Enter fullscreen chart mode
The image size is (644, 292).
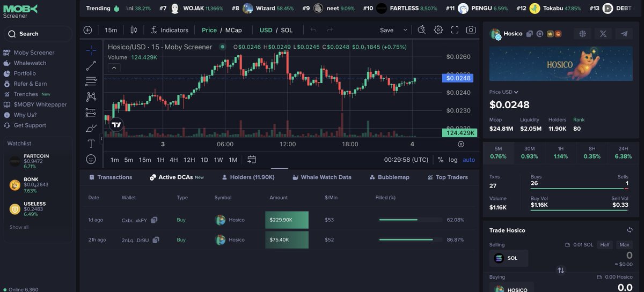(x=455, y=30)
